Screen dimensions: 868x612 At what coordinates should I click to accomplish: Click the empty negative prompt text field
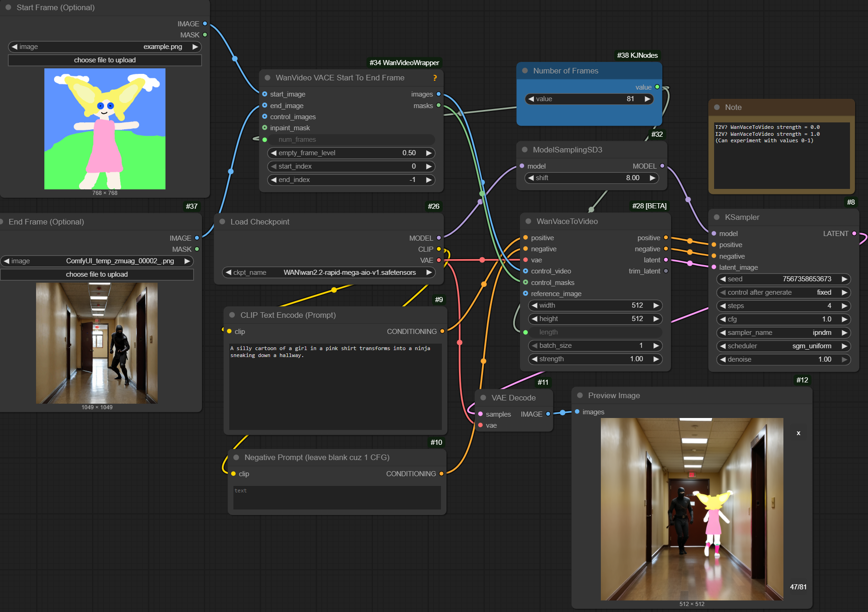pyautogui.click(x=336, y=497)
